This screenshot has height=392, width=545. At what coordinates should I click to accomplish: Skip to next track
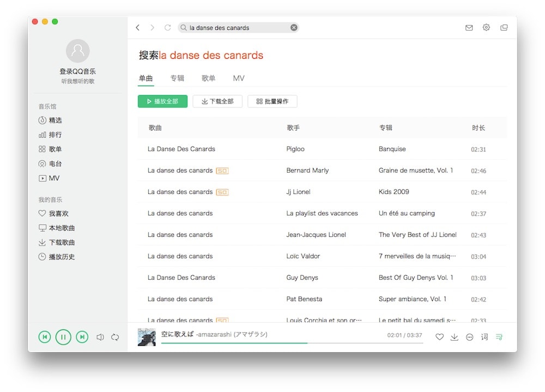click(x=82, y=337)
